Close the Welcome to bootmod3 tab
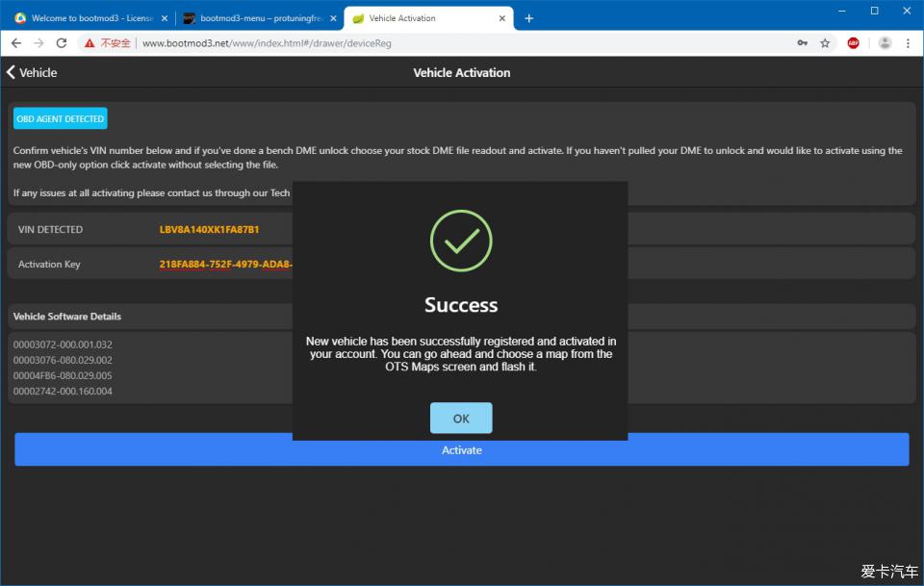The image size is (924, 586). (x=165, y=18)
